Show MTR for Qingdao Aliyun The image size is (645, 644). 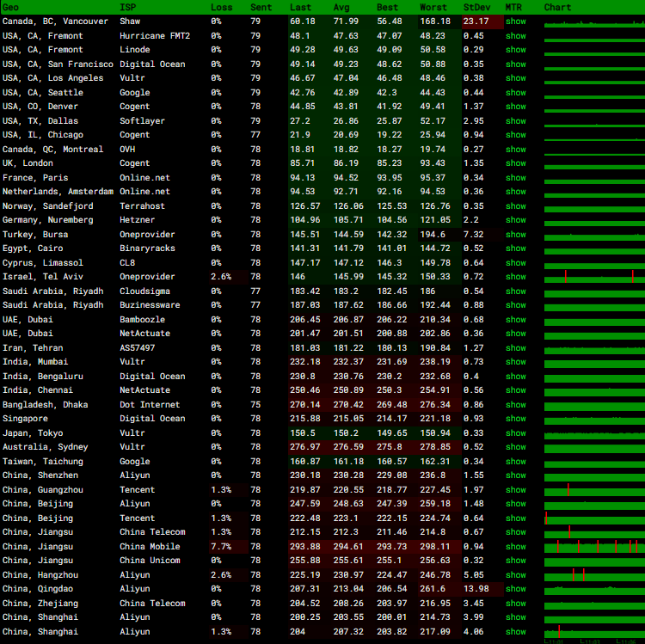(x=516, y=589)
